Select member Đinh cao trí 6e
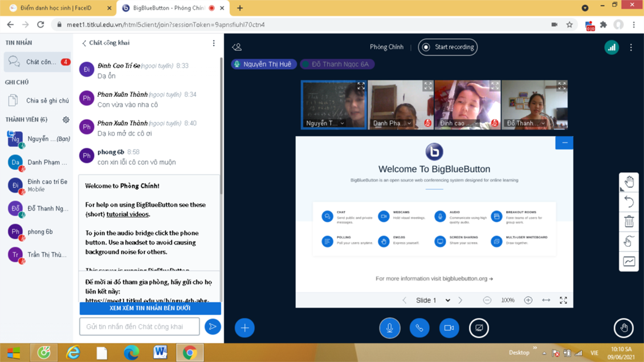The height and width of the screenshot is (362, 644). pos(38,185)
